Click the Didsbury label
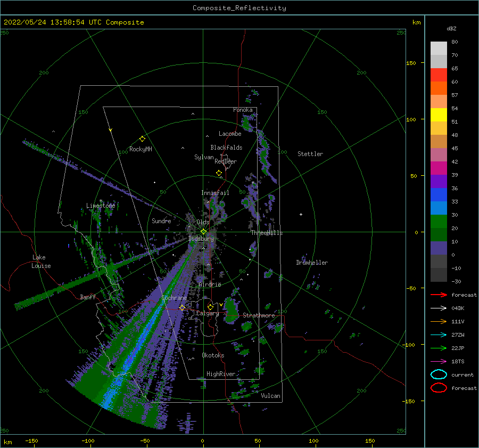Screen dimensions: 479x448 pos(201,239)
